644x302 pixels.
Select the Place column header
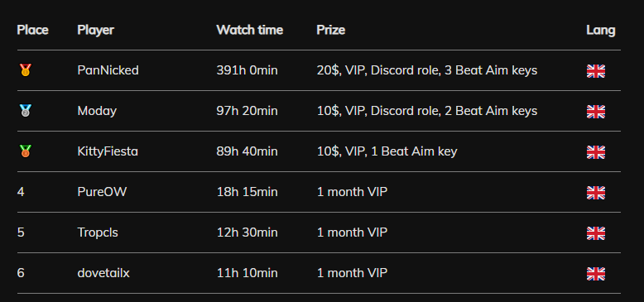(x=33, y=30)
